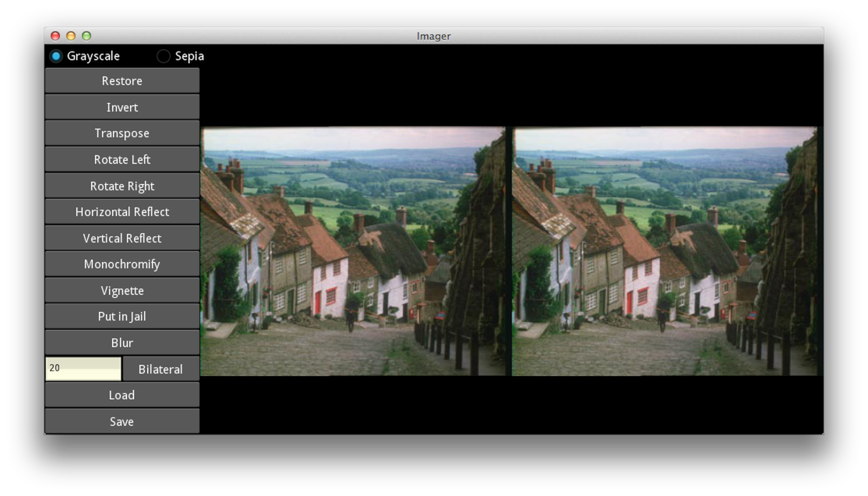Save the edited image

tap(122, 422)
